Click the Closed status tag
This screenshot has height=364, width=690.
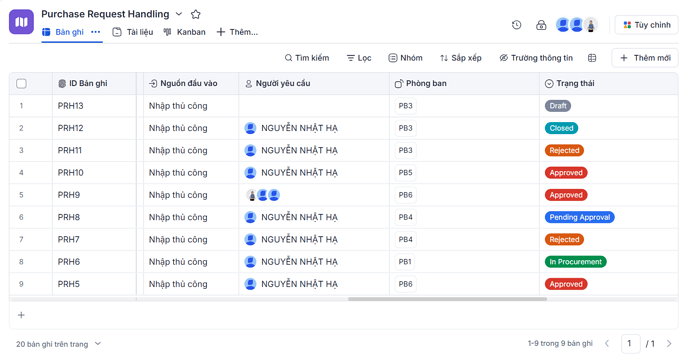[x=561, y=129]
